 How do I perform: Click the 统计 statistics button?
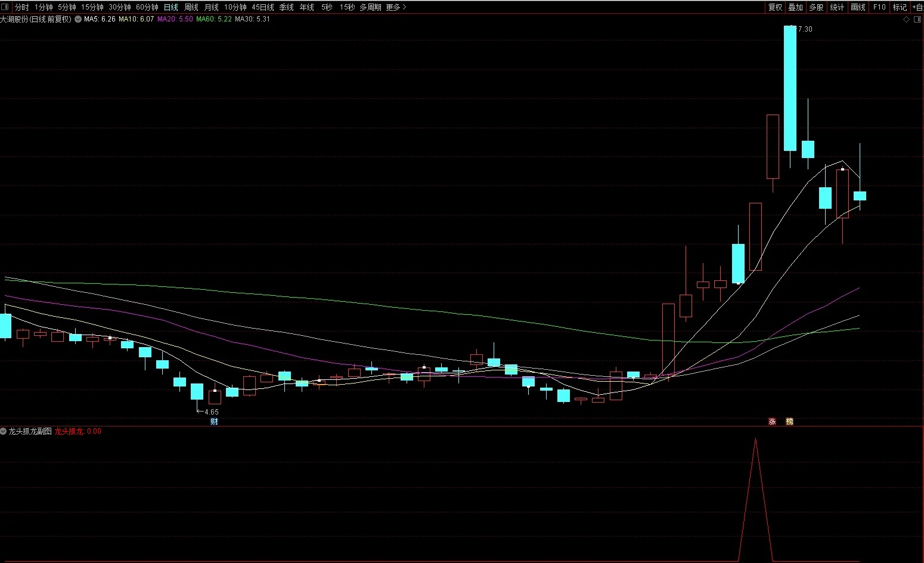click(x=837, y=7)
